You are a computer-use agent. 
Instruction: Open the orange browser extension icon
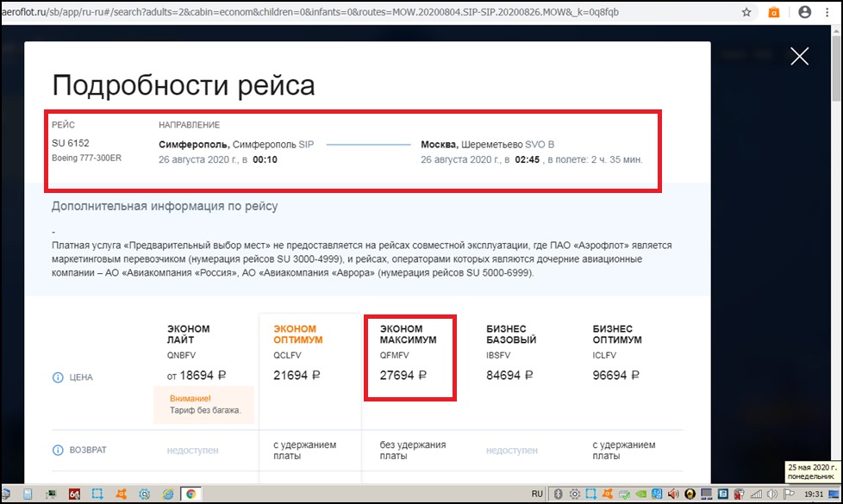tap(774, 12)
